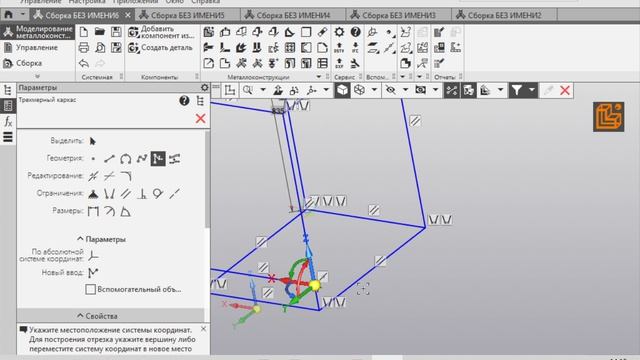Click Создать деталь button
The image size is (640, 360).
(x=160, y=48)
